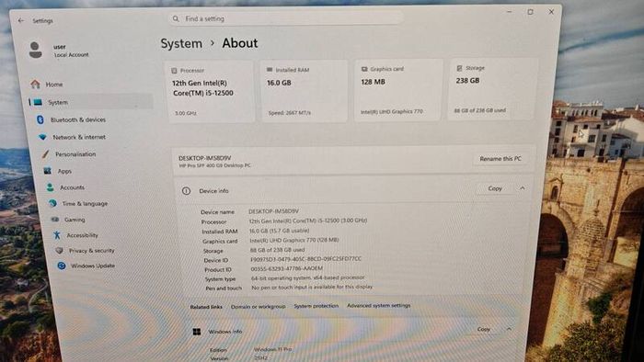The image size is (644, 362).
Task: Click the Apps icon in sidebar
Action: pyautogui.click(x=48, y=171)
